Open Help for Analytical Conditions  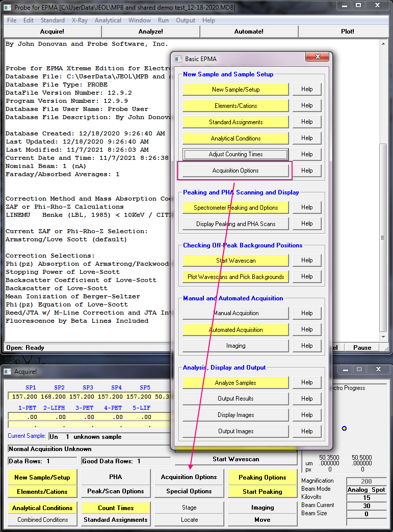(307, 138)
